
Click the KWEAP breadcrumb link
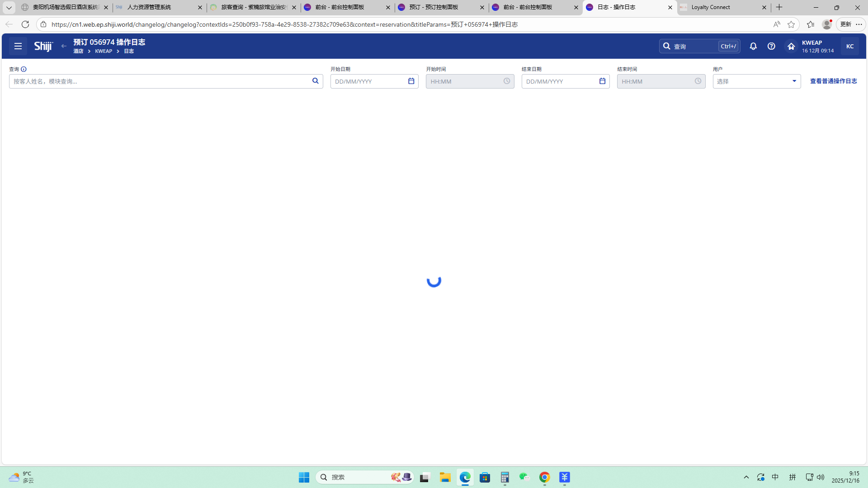pyautogui.click(x=104, y=51)
